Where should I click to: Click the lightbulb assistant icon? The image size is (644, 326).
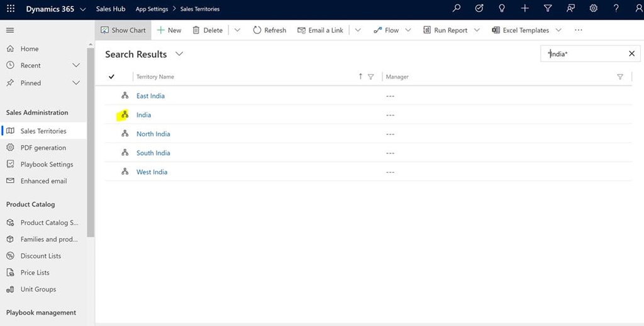click(x=502, y=9)
